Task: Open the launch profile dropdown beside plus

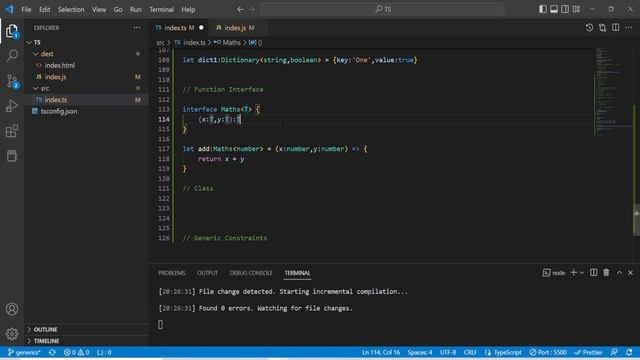Action: (582, 272)
